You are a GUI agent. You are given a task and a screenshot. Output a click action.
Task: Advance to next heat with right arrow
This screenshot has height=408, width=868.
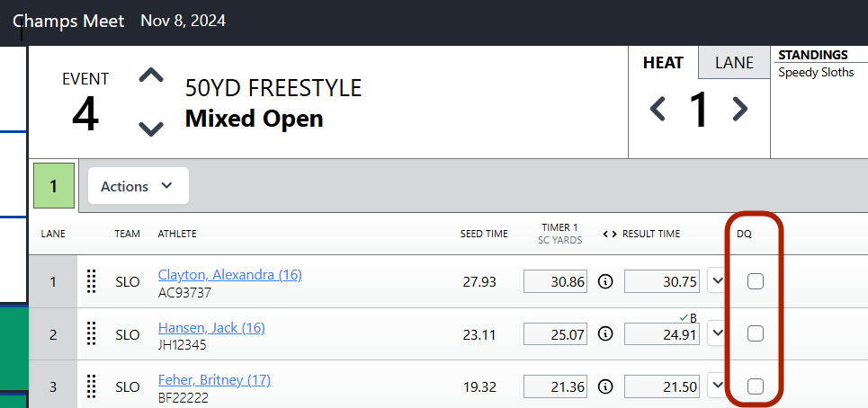tap(740, 109)
